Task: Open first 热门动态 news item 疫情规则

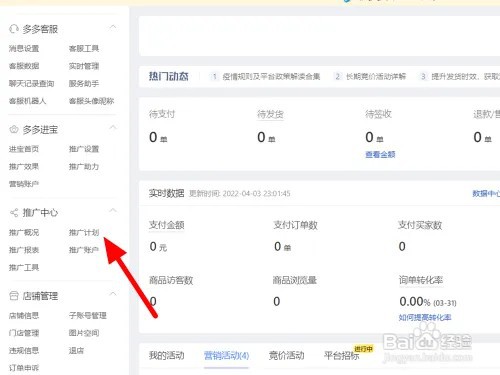Action: tap(271, 77)
